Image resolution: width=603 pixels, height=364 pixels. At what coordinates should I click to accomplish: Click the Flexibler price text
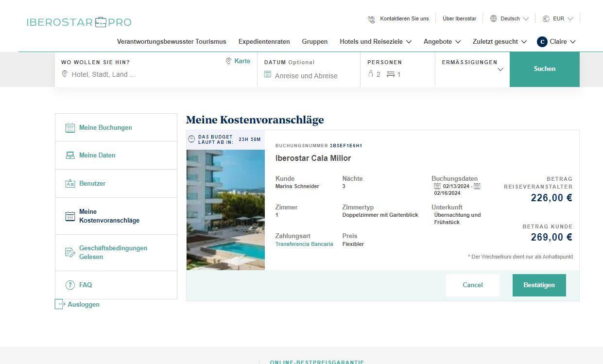[x=353, y=244]
